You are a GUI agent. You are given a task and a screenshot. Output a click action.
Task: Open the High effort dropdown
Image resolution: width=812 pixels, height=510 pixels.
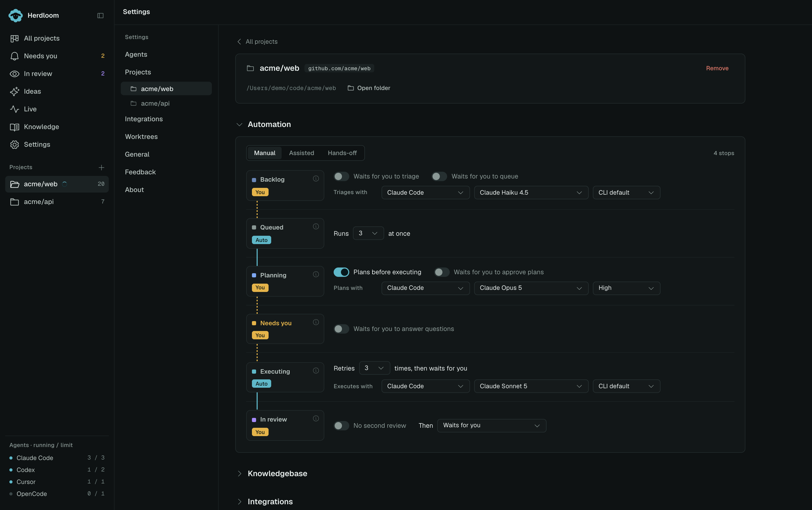pos(626,288)
